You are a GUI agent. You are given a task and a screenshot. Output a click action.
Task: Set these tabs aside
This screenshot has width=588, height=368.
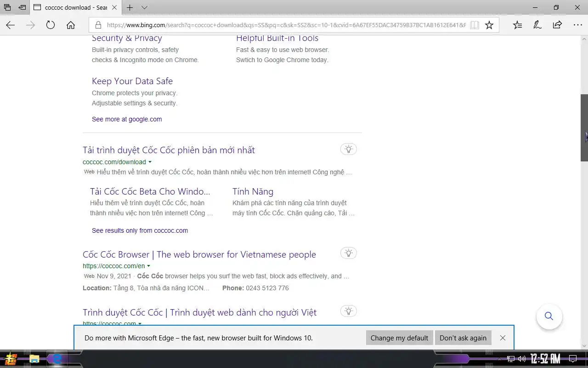point(22,7)
